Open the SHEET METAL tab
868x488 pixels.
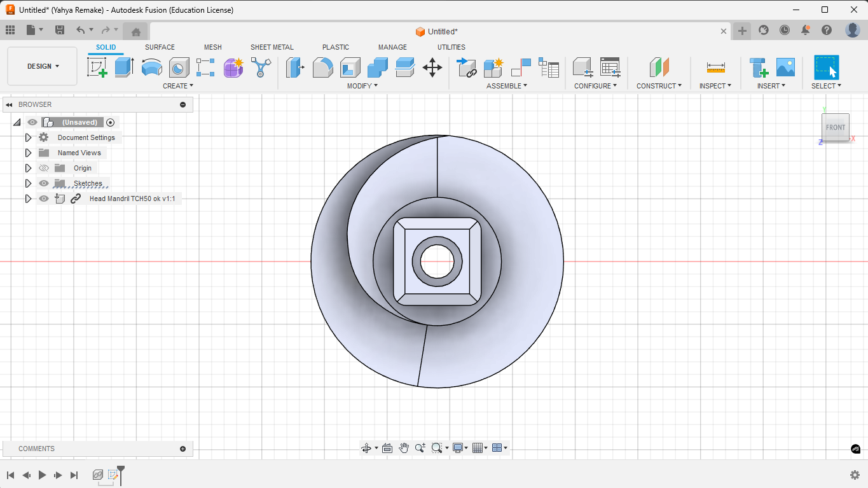(272, 47)
